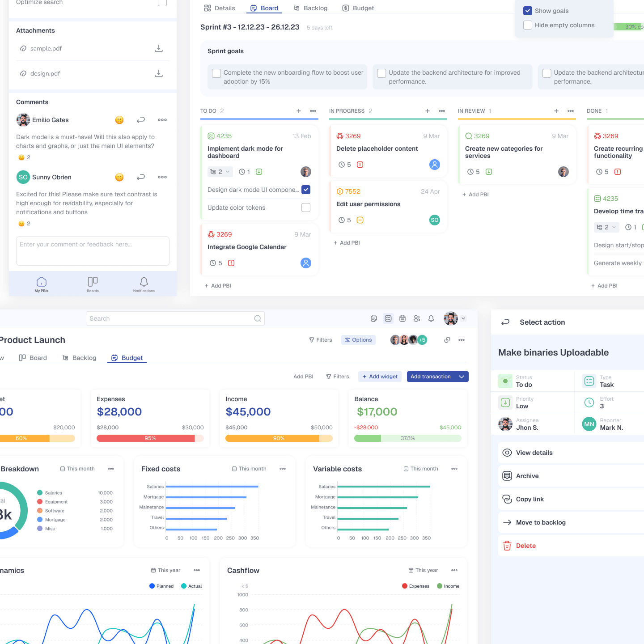Toggle the Optimize search checkbox
This screenshot has width=644, height=644.
[x=162, y=3]
